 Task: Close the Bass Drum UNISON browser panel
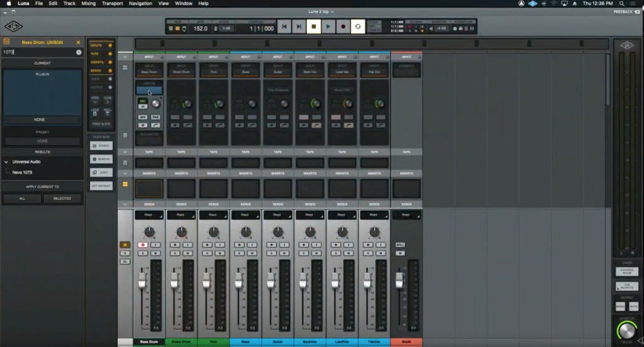tap(78, 42)
